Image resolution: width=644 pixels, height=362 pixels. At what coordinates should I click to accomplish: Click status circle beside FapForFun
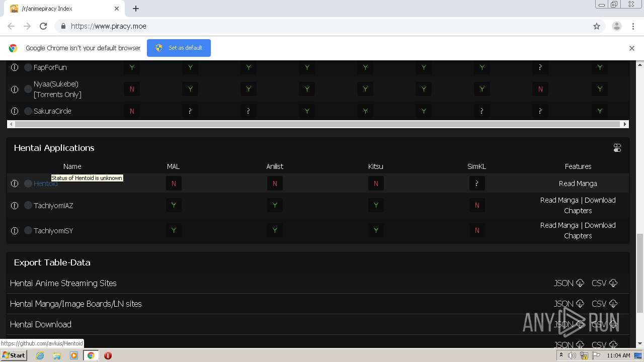click(x=28, y=67)
